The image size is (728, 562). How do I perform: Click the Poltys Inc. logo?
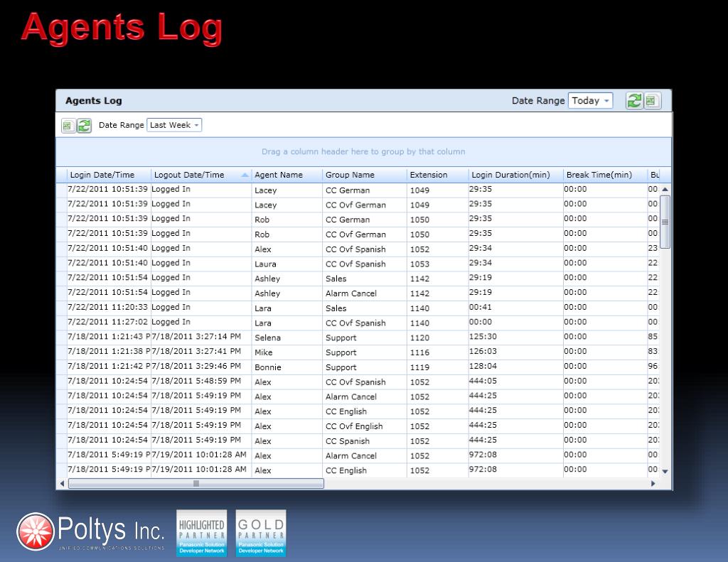[90, 532]
